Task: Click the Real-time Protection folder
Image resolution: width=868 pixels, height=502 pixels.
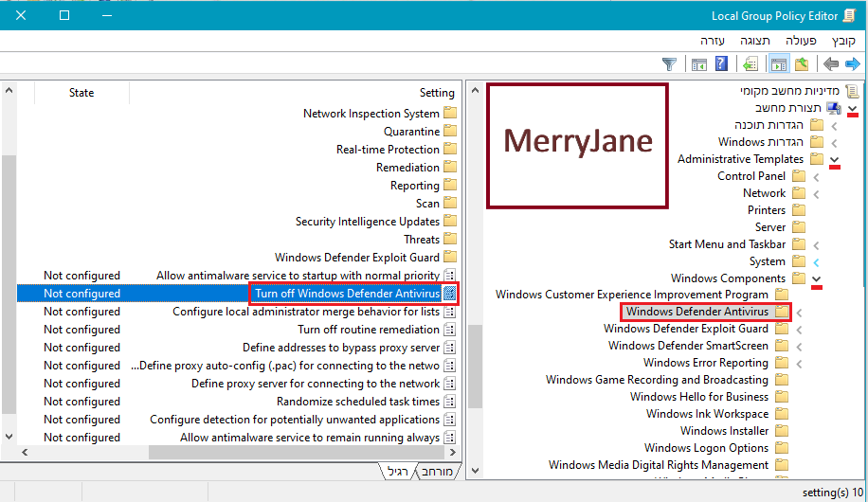Action: tap(388, 150)
